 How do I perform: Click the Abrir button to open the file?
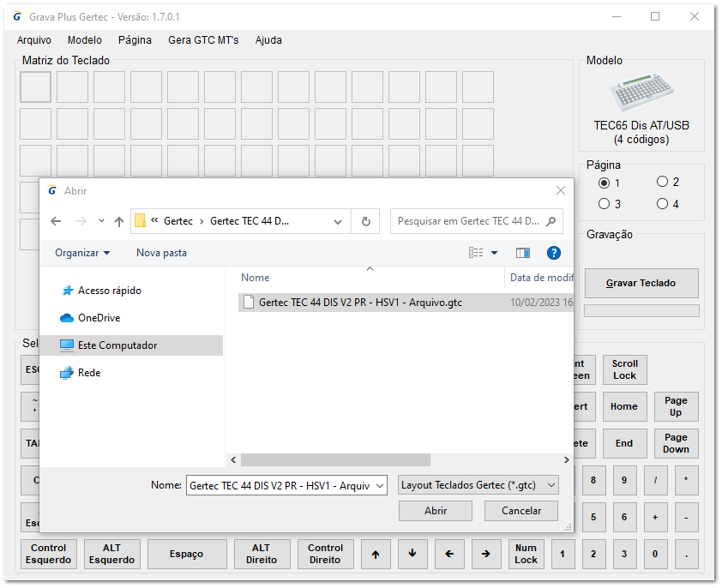coord(435,511)
